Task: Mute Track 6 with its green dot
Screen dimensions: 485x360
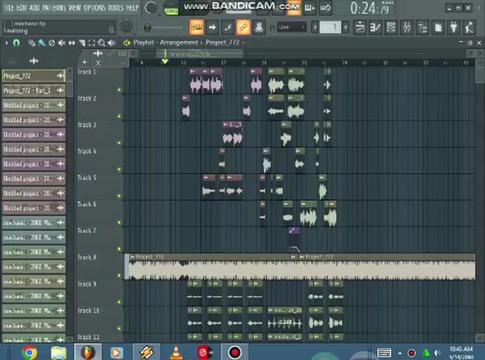Action: point(119,222)
